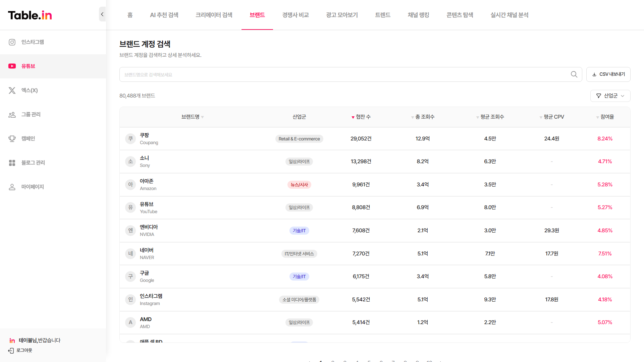Click 29,052건 sponsorship count
Viewport: 644px width, 362px height.
(x=361, y=139)
